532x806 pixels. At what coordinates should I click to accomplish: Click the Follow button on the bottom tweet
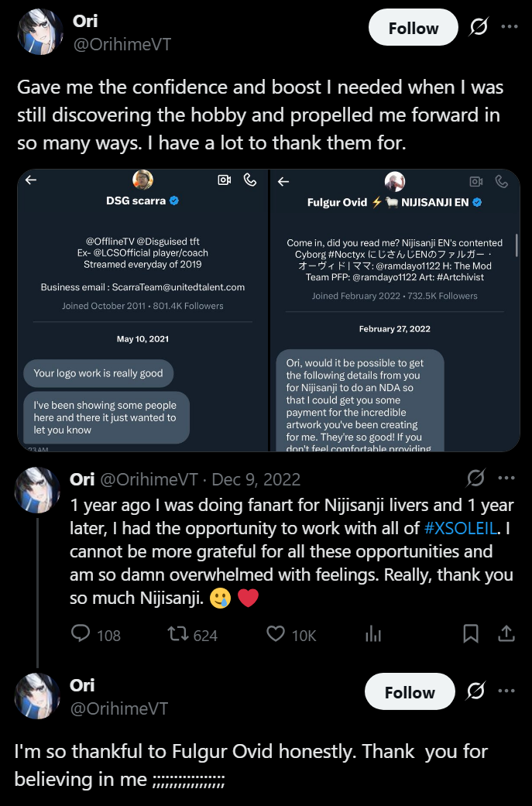coord(410,692)
